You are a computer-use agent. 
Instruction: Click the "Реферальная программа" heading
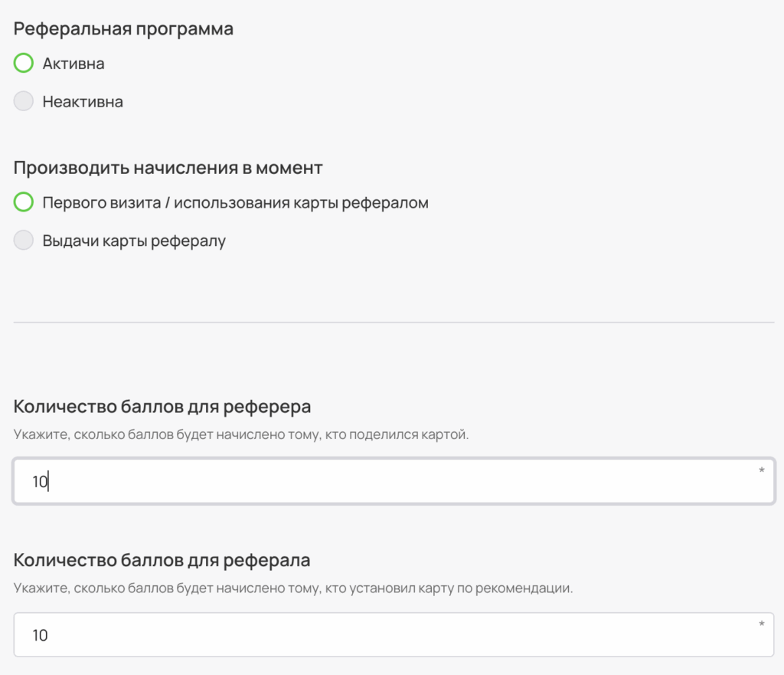[x=123, y=29]
